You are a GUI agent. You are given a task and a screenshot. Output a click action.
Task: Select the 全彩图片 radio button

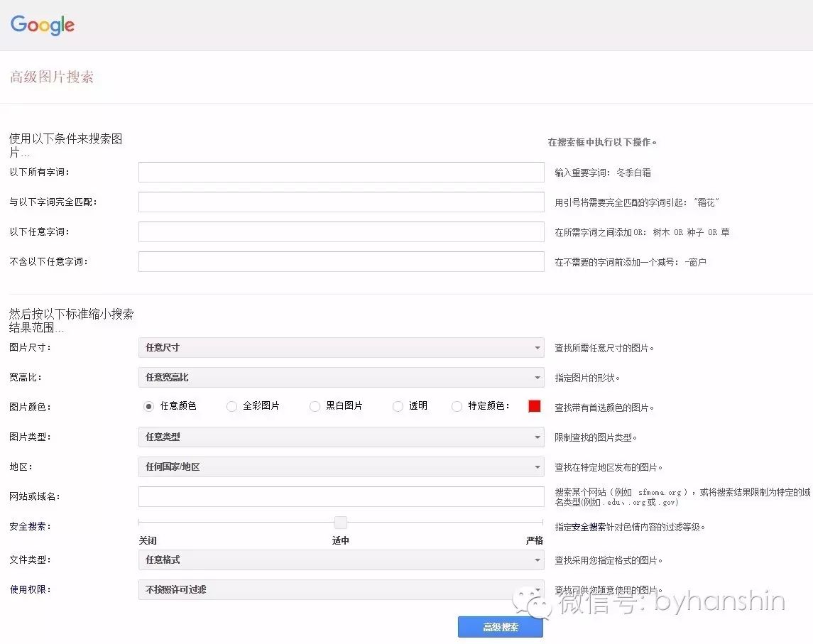(231, 407)
